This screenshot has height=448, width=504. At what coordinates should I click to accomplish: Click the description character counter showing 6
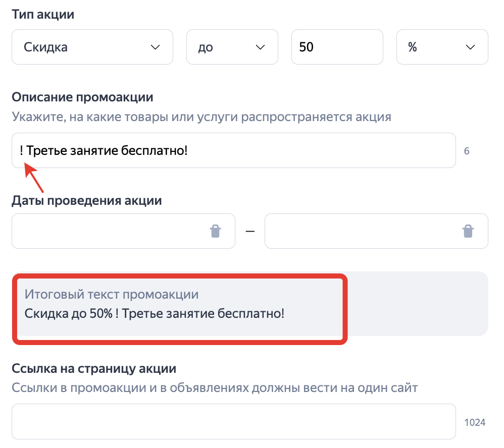tap(467, 151)
